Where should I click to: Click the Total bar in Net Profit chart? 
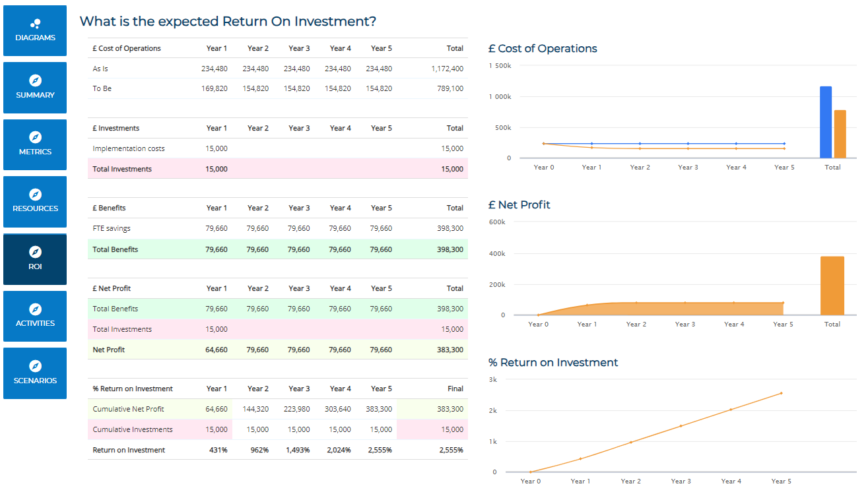[832, 286]
